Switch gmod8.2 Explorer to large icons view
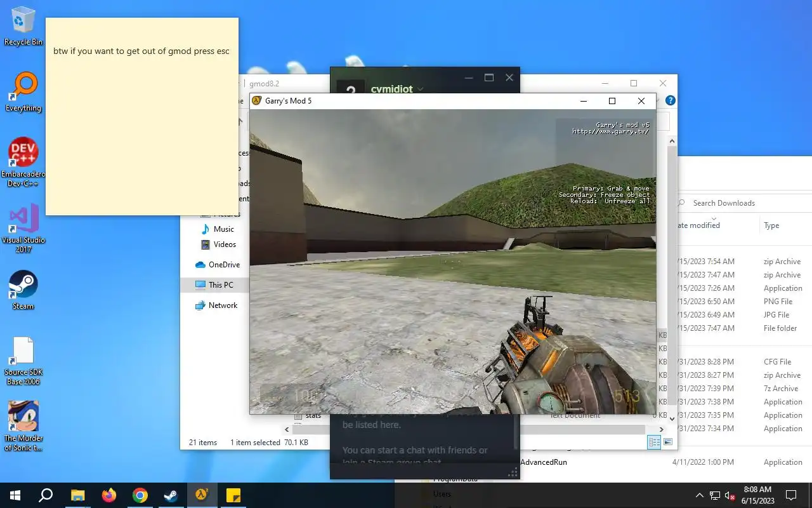 668,442
